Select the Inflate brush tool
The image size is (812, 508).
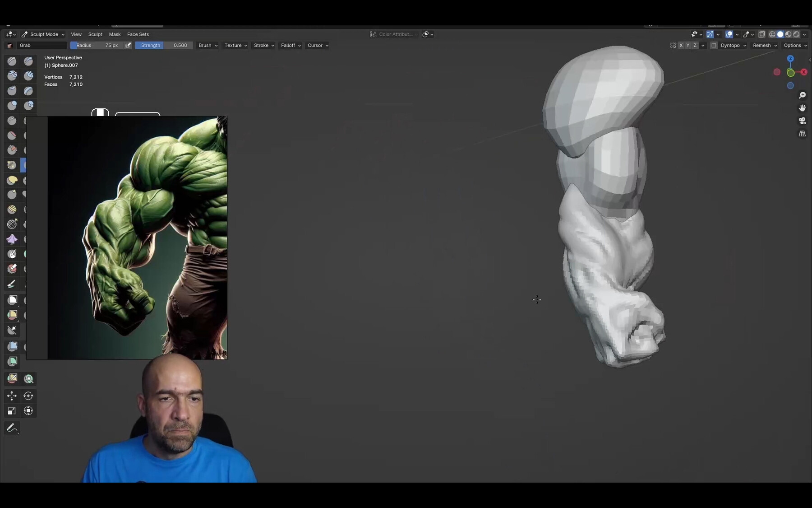[12, 106]
